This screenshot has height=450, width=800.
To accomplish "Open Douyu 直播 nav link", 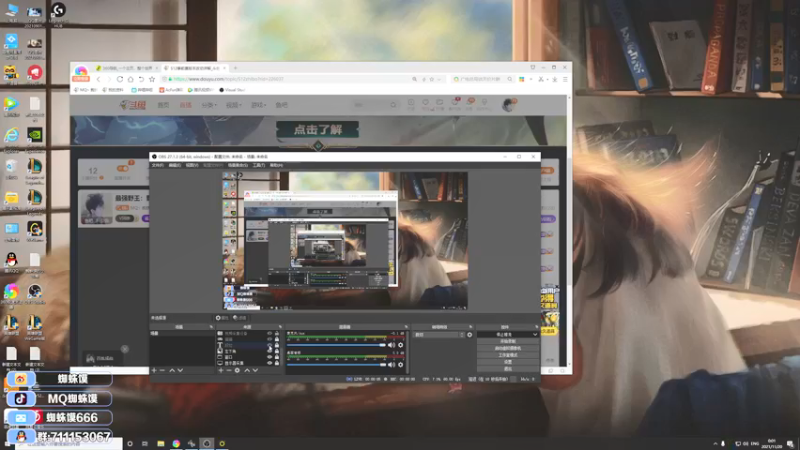I will 185,105.
